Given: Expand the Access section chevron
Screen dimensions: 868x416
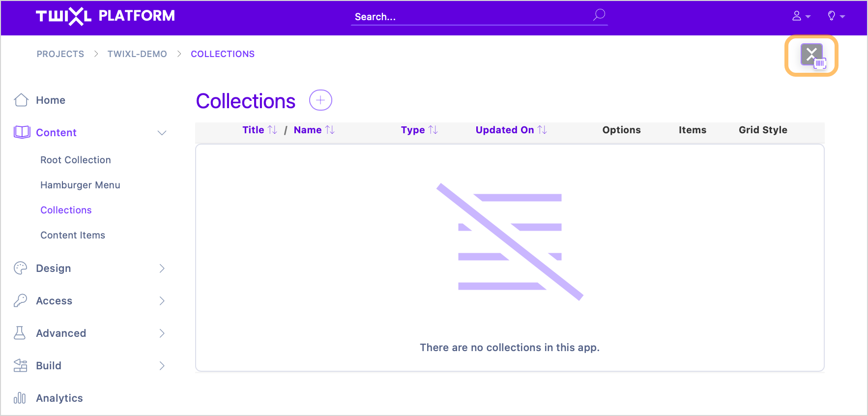Looking at the screenshot, I should pos(162,301).
